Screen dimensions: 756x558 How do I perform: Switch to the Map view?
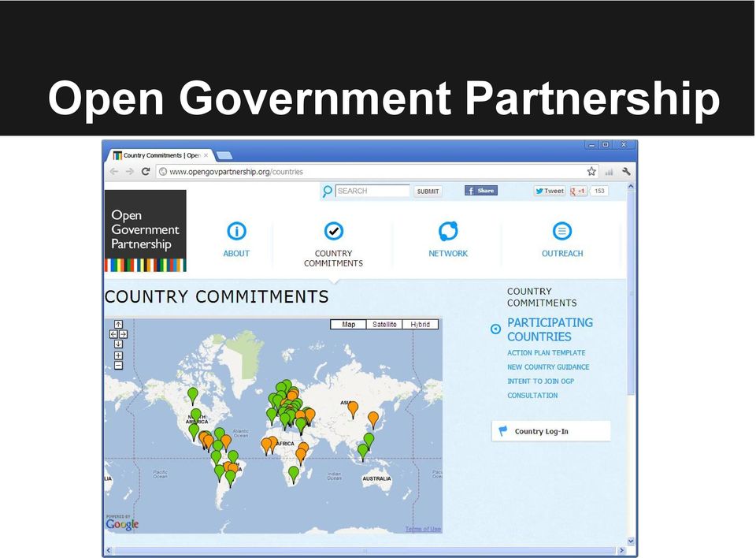pyautogui.click(x=349, y=325)
